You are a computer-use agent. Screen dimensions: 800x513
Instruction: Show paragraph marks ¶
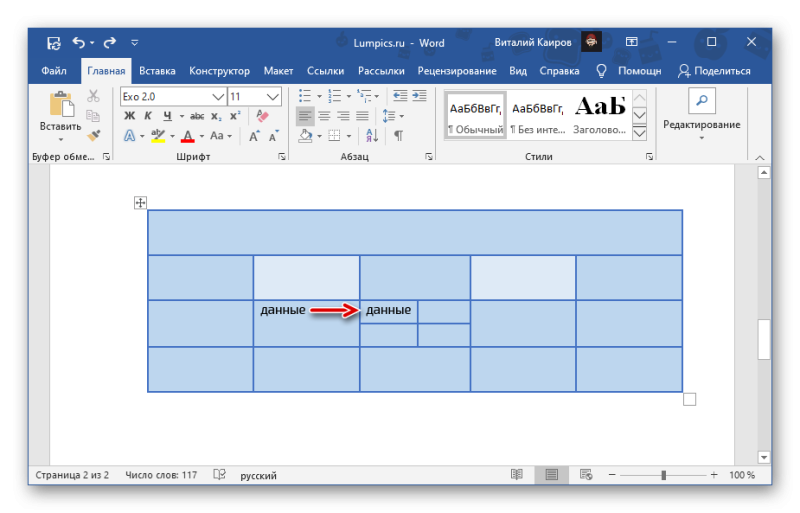click(x=398, y=136)
